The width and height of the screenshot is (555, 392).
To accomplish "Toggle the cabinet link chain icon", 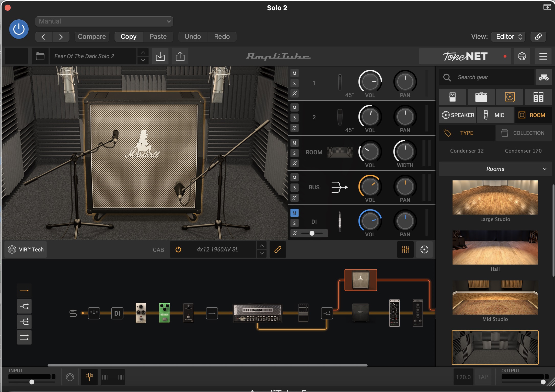I will (x=278, y=249).
